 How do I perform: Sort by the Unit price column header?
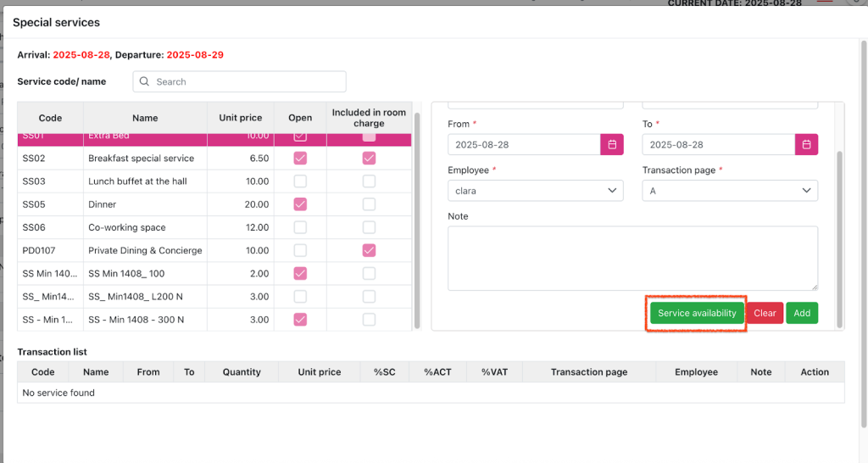(240, 118)
